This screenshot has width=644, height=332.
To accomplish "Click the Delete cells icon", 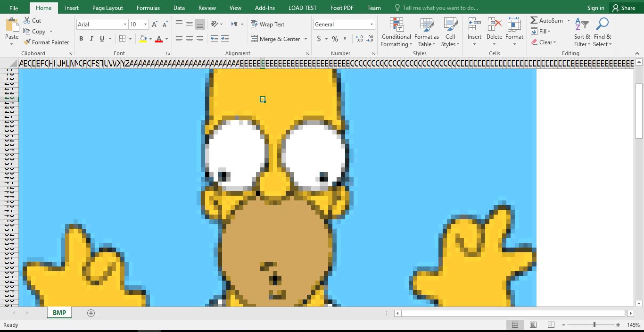I will [494, 25].
